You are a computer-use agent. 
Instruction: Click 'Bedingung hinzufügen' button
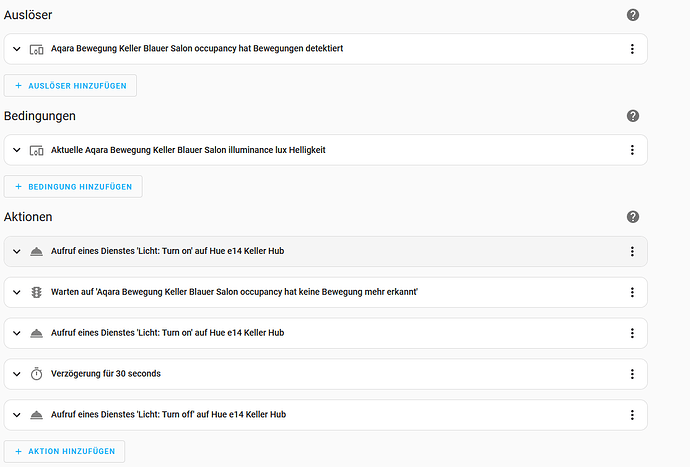click(73, 187)
